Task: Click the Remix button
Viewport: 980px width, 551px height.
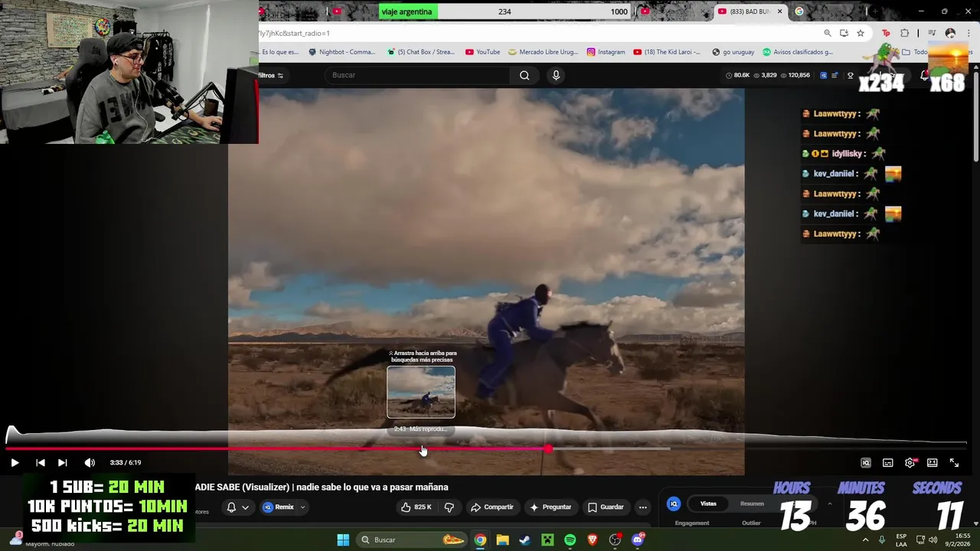Action: [x=279, y=507]
